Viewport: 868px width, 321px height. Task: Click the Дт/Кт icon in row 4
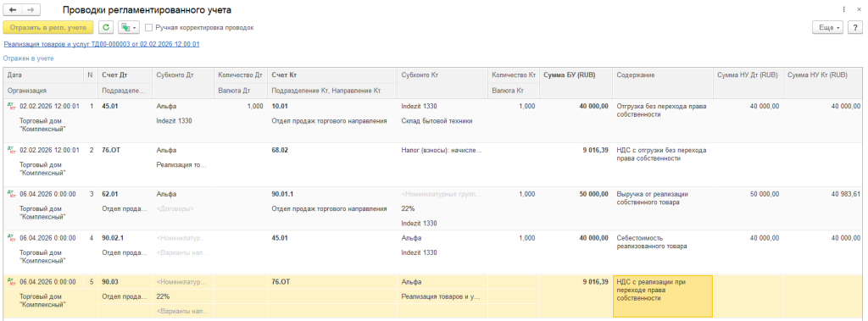[11, 238]
